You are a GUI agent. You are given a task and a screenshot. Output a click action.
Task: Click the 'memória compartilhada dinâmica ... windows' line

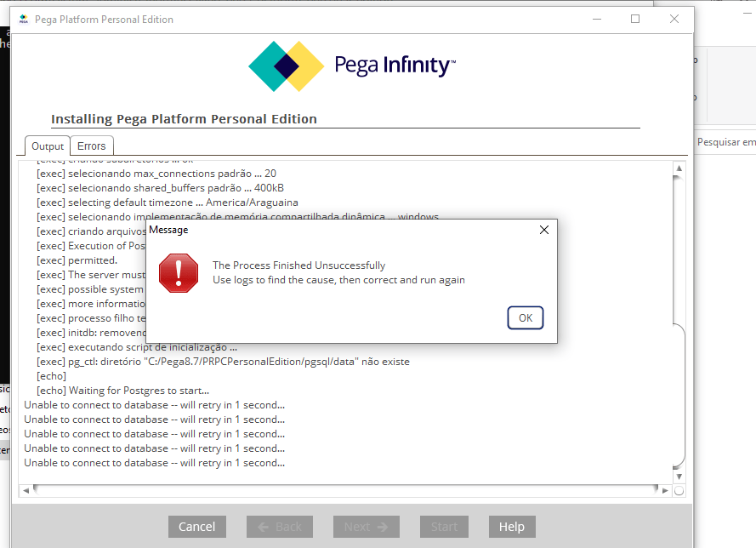pyautogui.click(x=238, y=216)
